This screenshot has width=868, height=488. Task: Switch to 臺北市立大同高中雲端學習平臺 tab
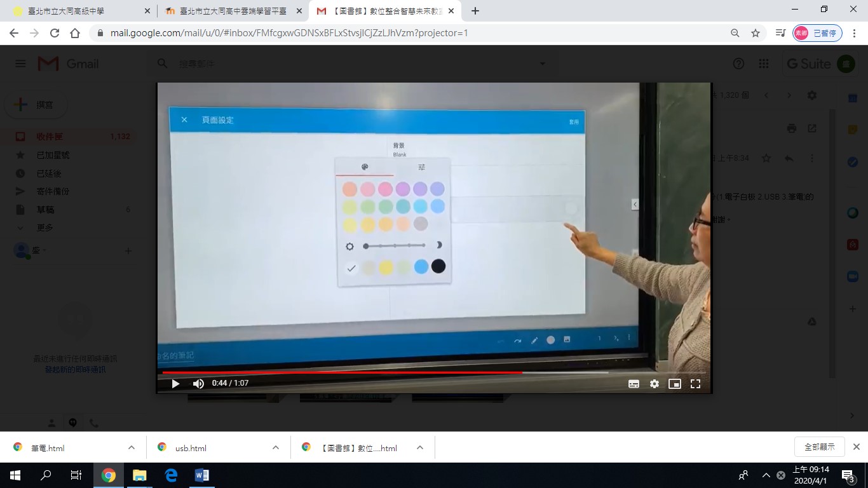[233, 11]
